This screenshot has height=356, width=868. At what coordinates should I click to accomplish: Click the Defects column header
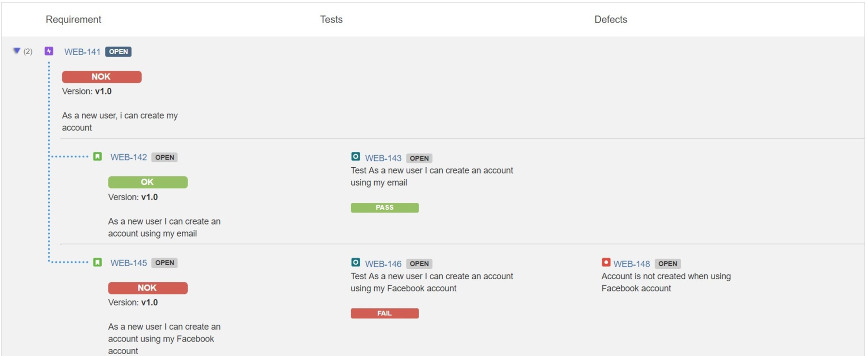coord(611,19)
